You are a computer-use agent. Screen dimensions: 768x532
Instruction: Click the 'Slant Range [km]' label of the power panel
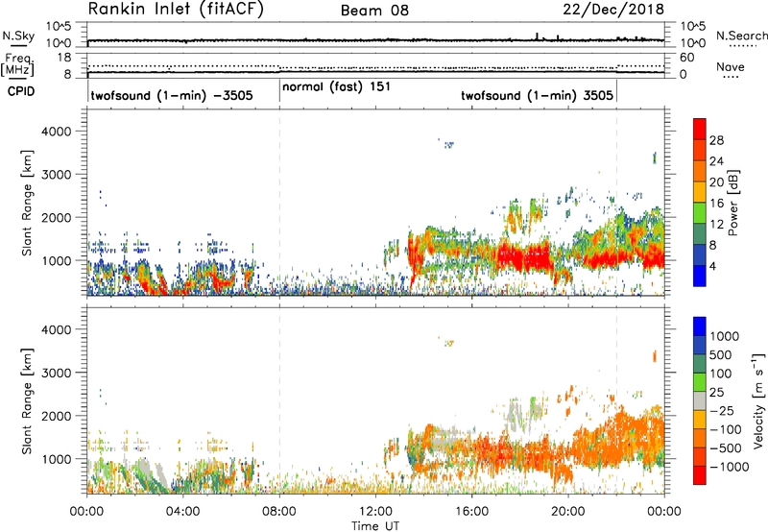[x=27, y=203]
